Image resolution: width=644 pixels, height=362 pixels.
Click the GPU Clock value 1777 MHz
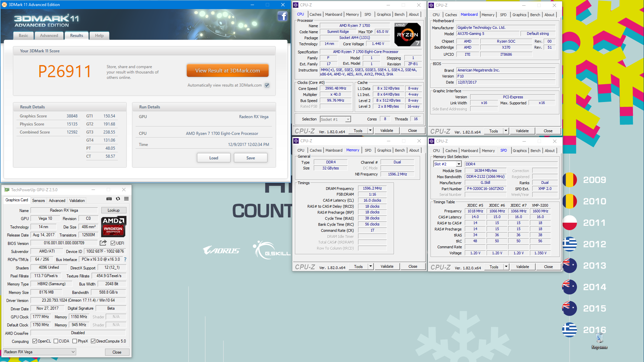click(41, 317)
